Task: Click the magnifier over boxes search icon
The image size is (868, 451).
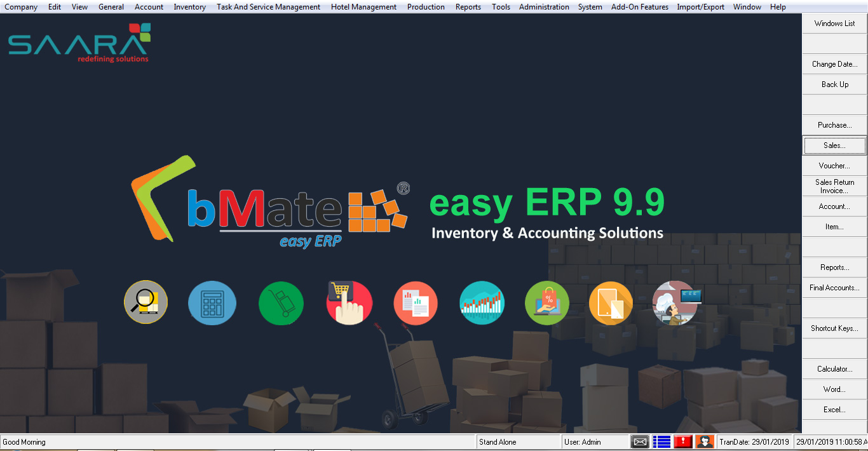Action: (x=146, y=302)
